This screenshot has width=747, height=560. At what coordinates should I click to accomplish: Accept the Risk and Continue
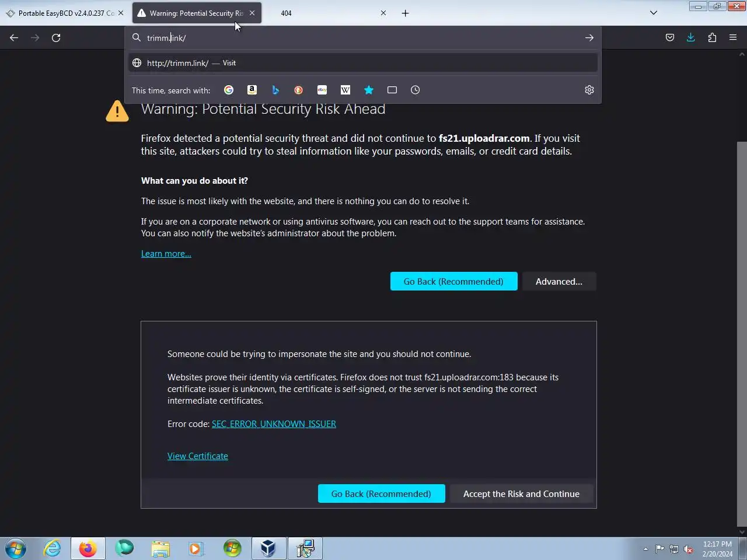click(x=521, y=494)
